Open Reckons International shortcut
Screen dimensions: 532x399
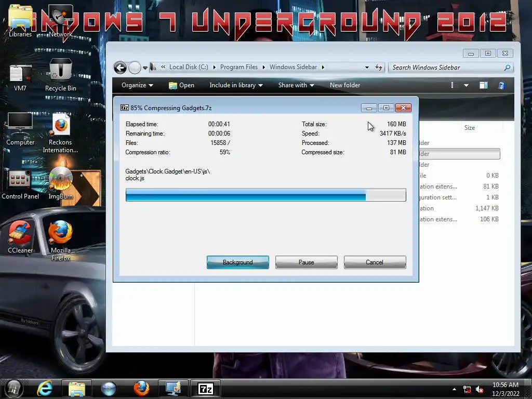point(60,134)
